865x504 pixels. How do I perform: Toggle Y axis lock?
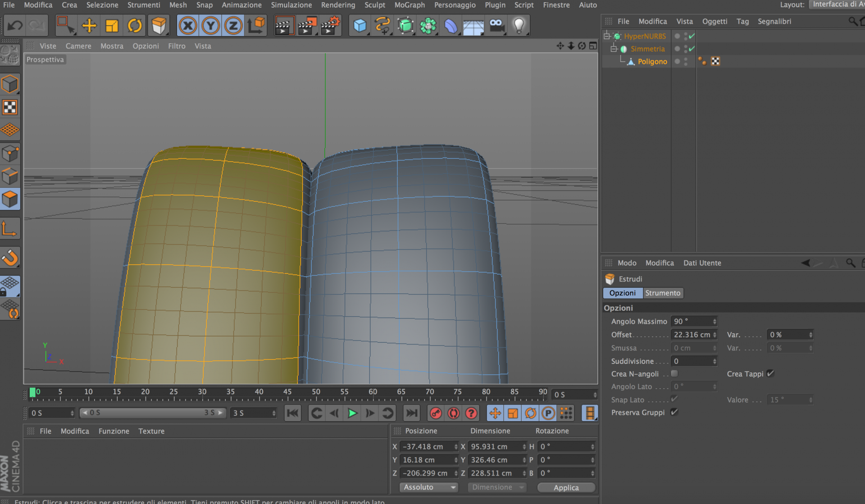[x=211, y=26]
